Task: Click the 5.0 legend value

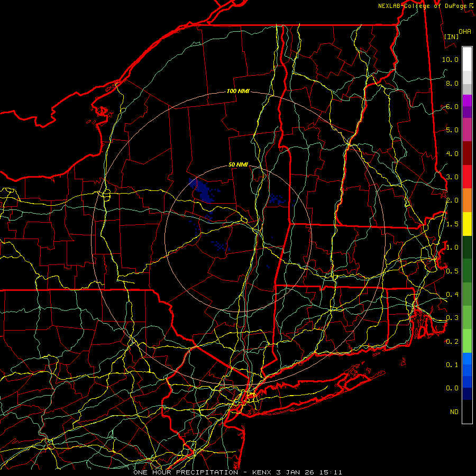Action: 452,130
